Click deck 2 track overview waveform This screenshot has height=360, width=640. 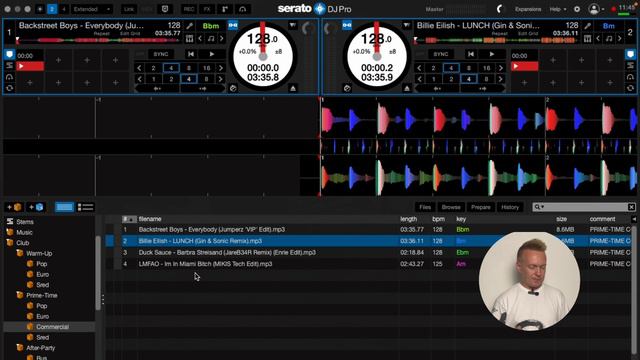[496, 40]
